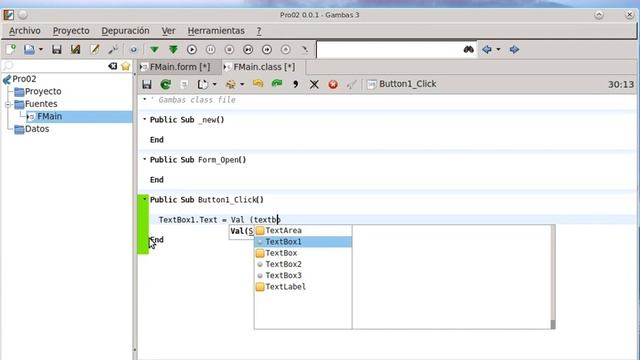This screenshot has width=640, height=360.
Task: Click the new project icon in main toolbar
Action: pyautogui.click(x=11, y=49)
